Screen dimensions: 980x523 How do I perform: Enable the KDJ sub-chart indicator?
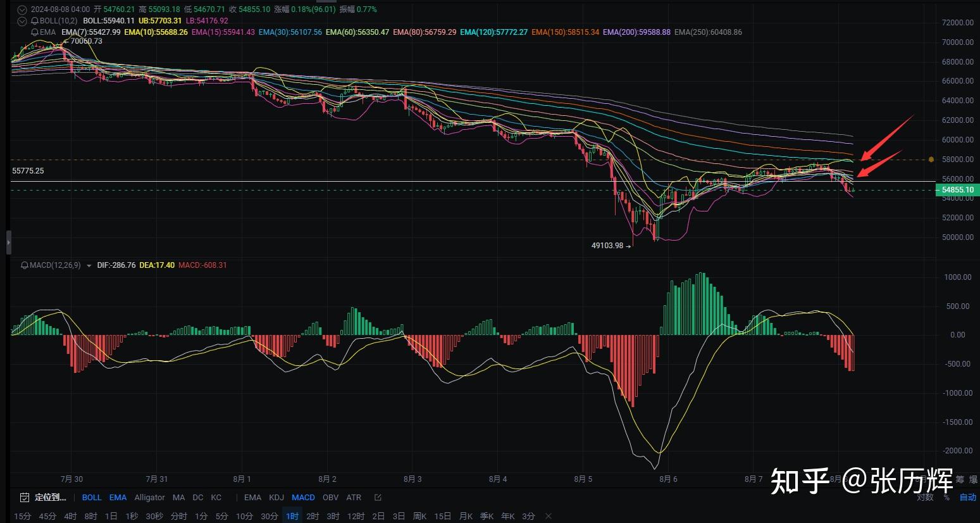click(x=276, y=498)
